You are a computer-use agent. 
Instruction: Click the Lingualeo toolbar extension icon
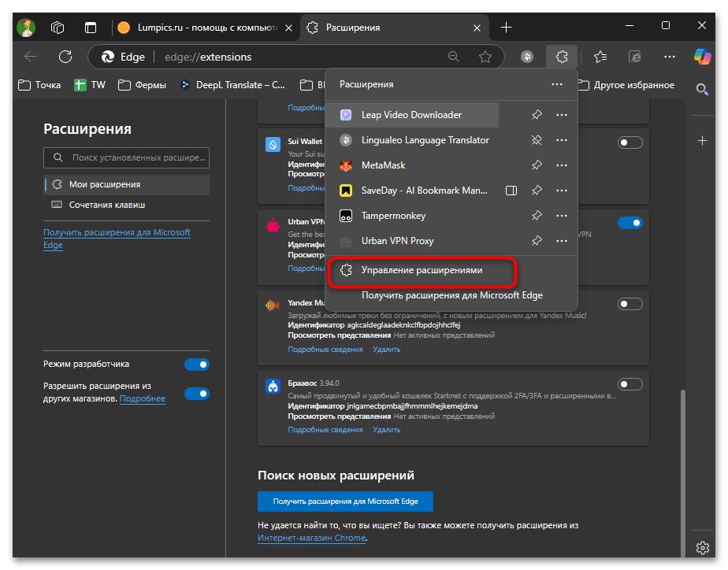(x=527, y=57)
